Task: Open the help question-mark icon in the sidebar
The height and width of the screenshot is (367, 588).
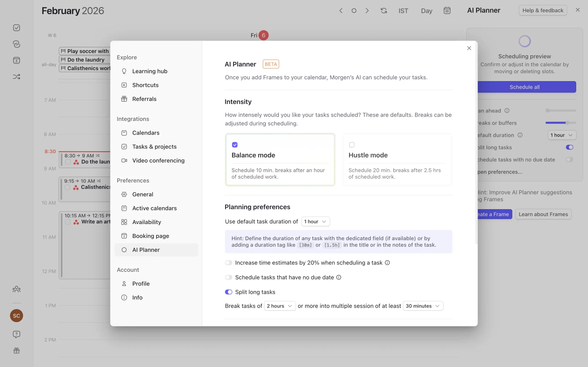Action: (x=16, y=334)
